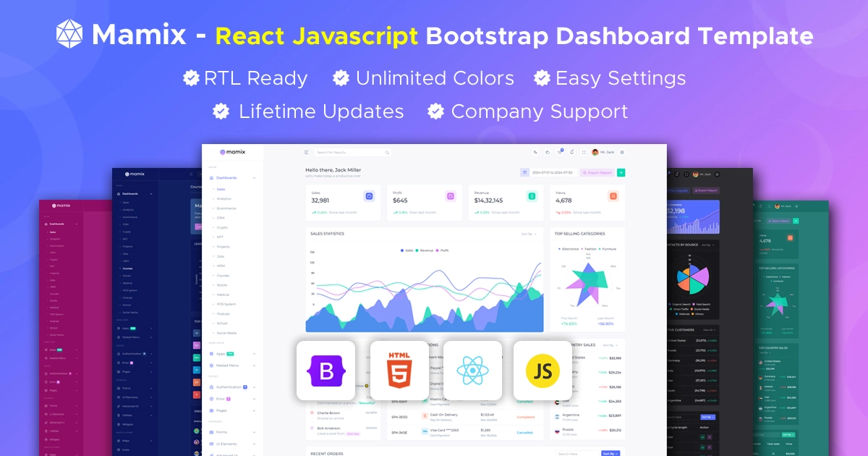Click the check badge beside Unlimited Colors

(x=341, y=77)
